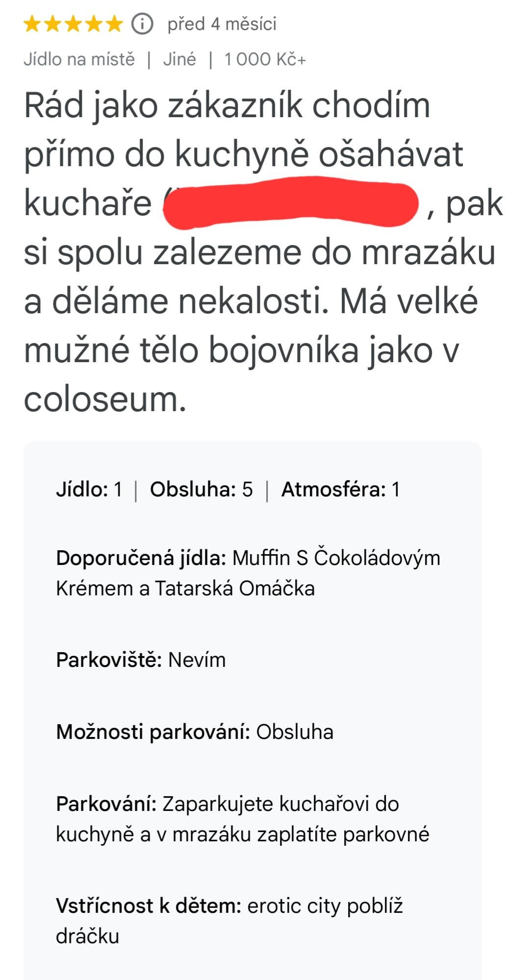Click the "Tatarská Omáčka" recommended dish text
This screenshot has width=529, height=980.
234,588
